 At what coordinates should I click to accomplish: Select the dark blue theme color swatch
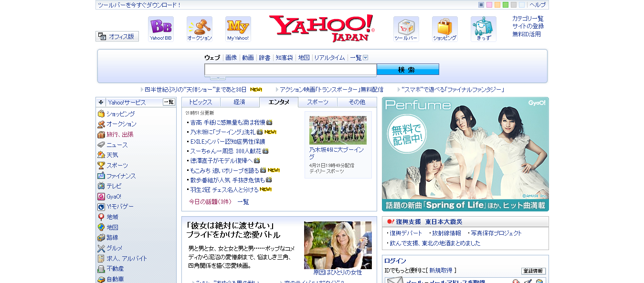tap(481, 5)
